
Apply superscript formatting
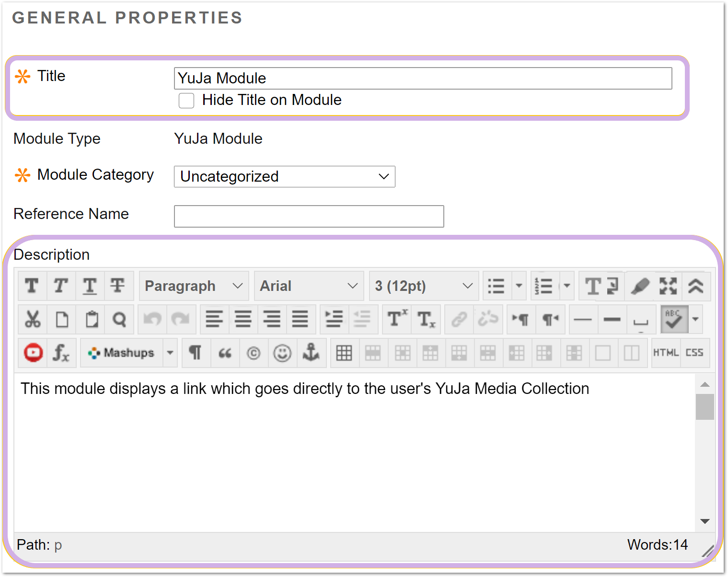(x=397, y=319)
